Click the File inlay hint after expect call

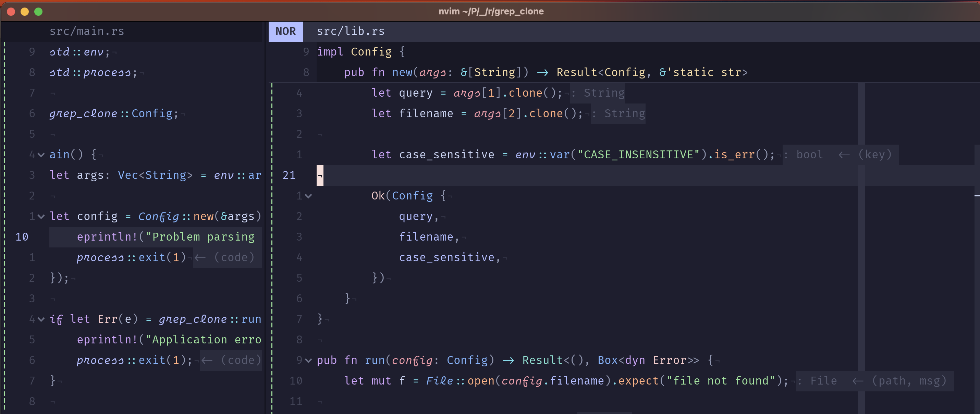point(823,380)
